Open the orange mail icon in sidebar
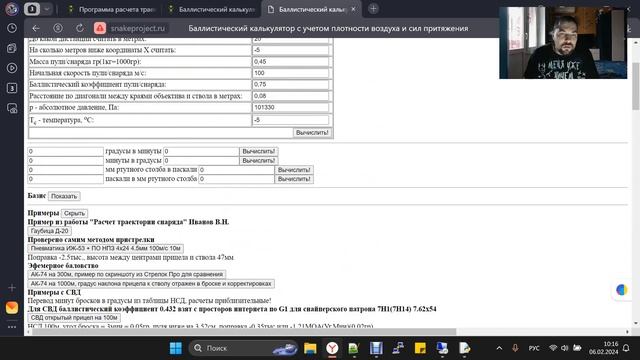 pos(12,307)
